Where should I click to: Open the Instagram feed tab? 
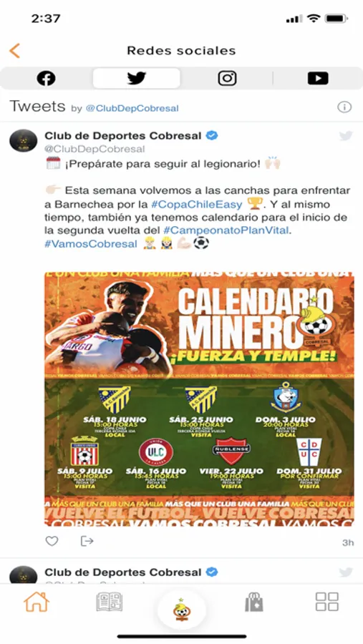pos(227,78)
